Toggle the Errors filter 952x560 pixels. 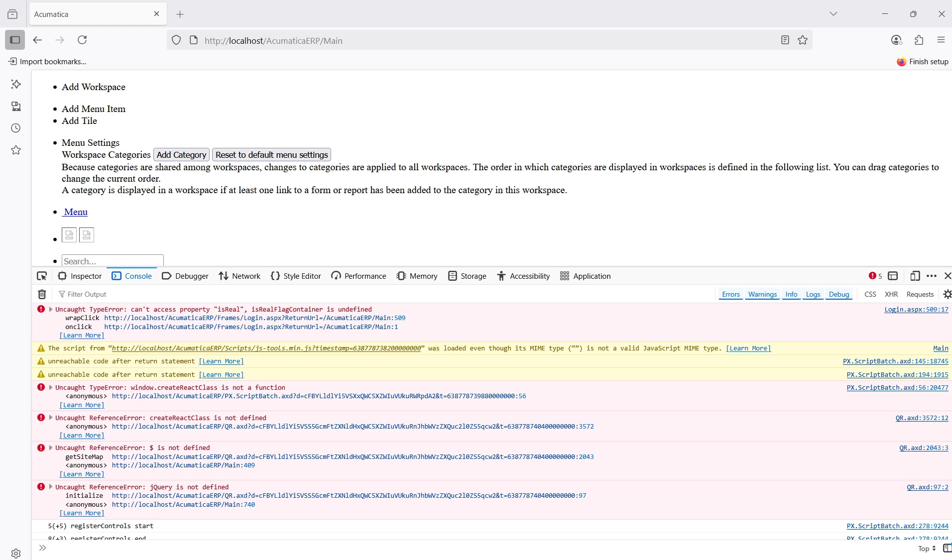(x=730, y=294)
